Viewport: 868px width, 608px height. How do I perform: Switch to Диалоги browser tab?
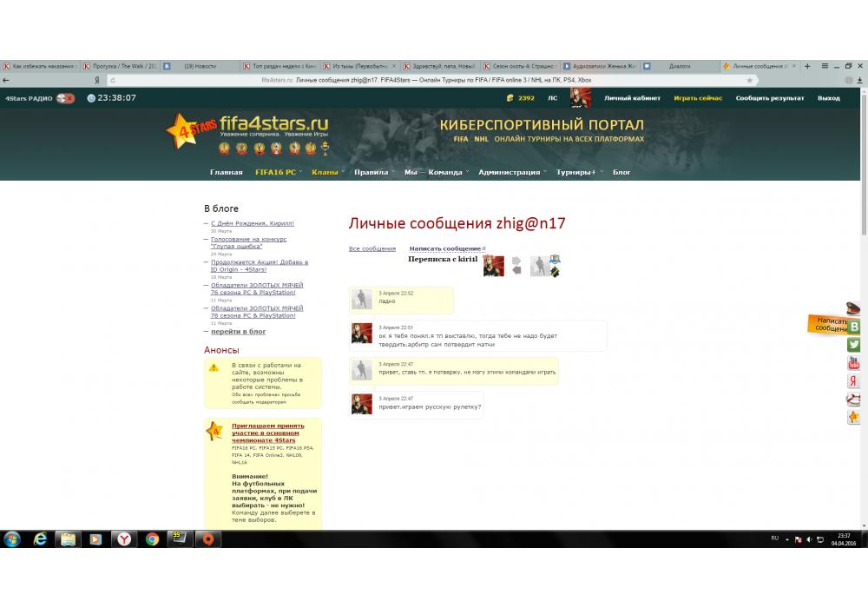coord(680,66)
